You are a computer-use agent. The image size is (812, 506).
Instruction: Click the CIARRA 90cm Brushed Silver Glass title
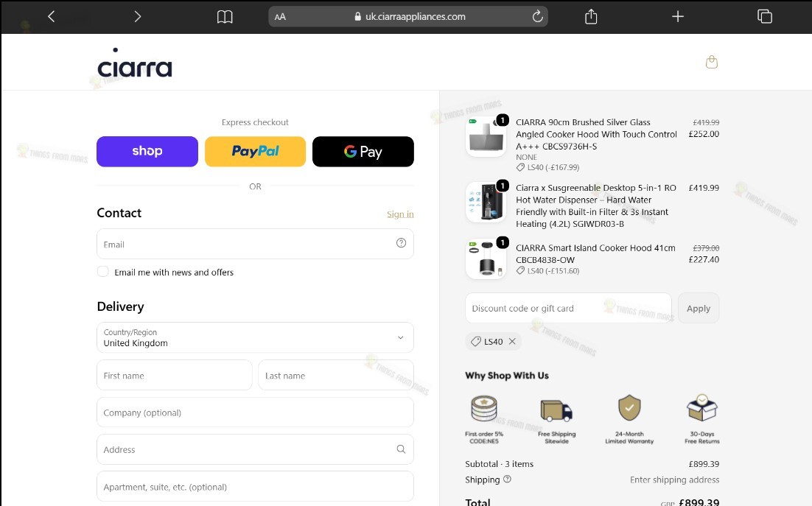click(596, 135)
